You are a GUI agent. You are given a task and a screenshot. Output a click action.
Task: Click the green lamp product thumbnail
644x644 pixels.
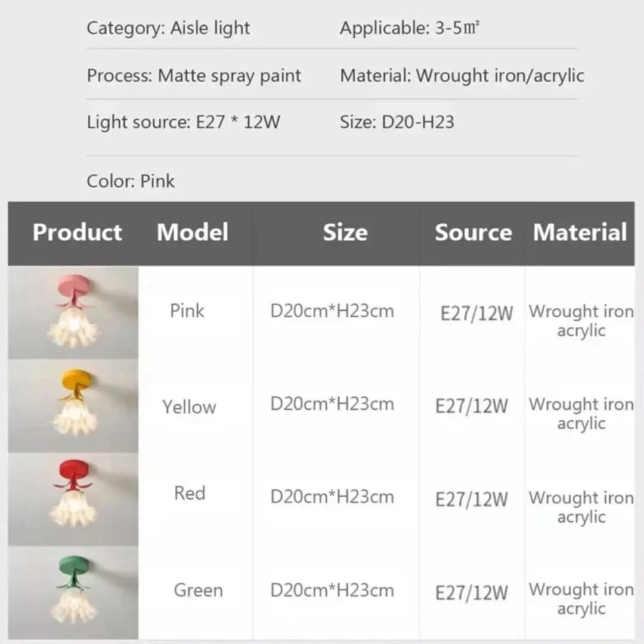click(x=73, y=592)
